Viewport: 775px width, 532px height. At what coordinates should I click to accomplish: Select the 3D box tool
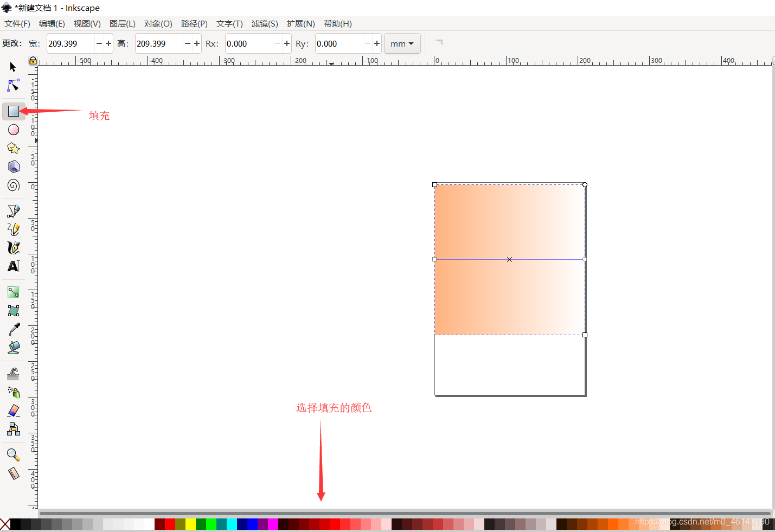14,166
